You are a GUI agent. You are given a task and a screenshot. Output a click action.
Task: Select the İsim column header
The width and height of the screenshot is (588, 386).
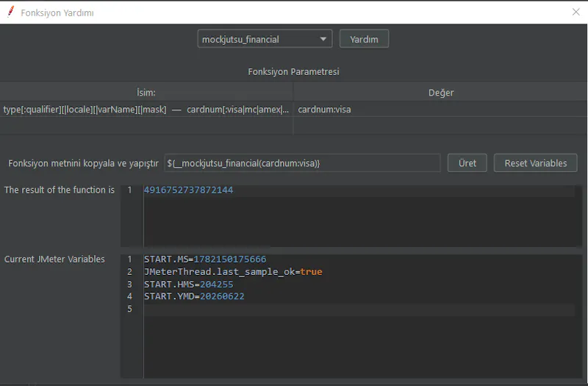coord(146,93)
